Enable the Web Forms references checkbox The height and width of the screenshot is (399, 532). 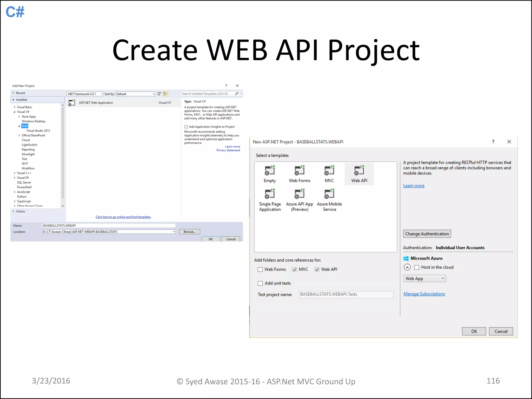[260, 270]
